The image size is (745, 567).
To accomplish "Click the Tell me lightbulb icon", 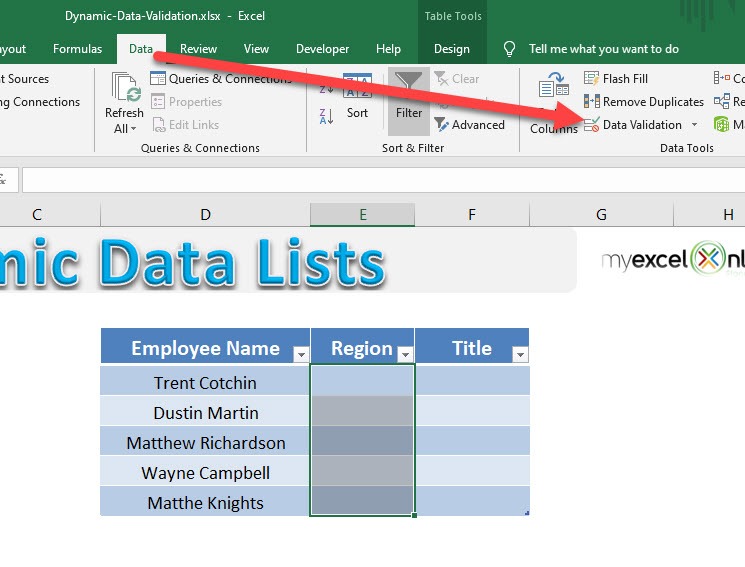I will pos(509,49).
